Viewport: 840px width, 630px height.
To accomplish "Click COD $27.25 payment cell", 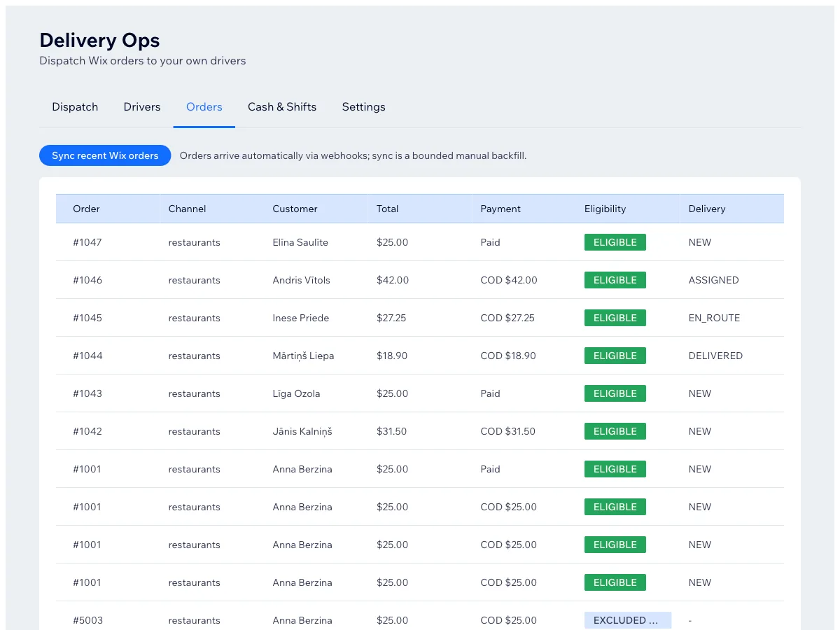I will click(x=507, y=318).
